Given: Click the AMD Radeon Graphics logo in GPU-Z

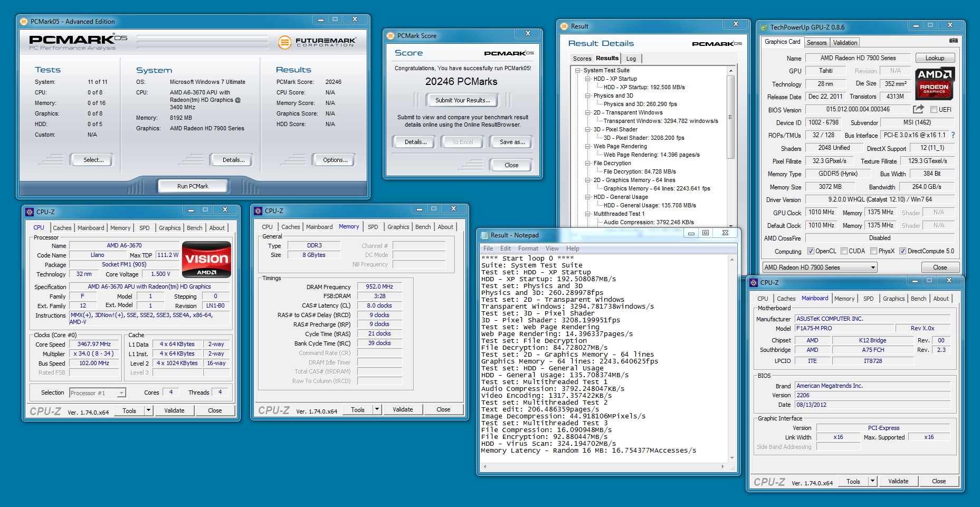Looking at the screenshot, I should pyautogui.click(x=934, y=83).
